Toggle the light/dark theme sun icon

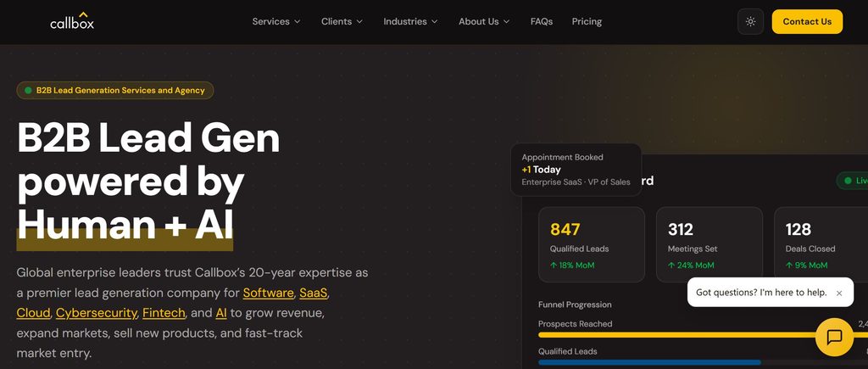[x=750, y=21]
